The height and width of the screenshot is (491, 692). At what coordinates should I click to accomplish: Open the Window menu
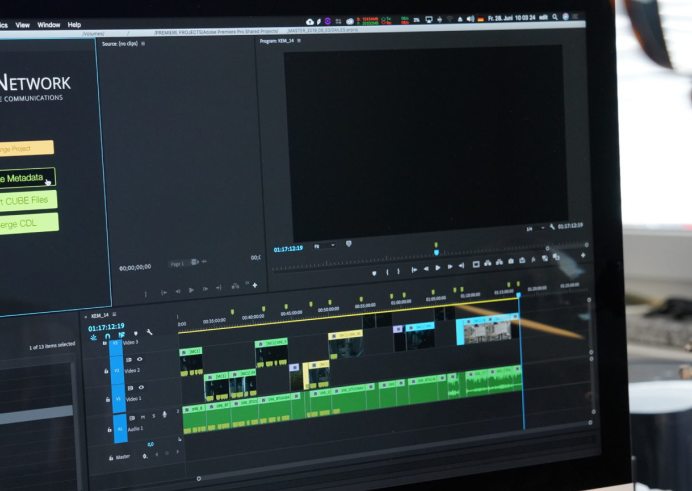tap(48, 24)
